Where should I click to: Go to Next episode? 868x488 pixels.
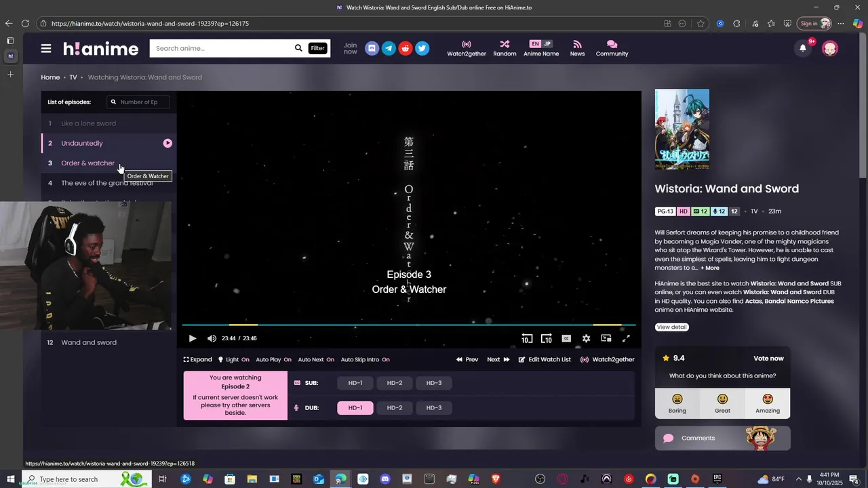tap(498, 359)
